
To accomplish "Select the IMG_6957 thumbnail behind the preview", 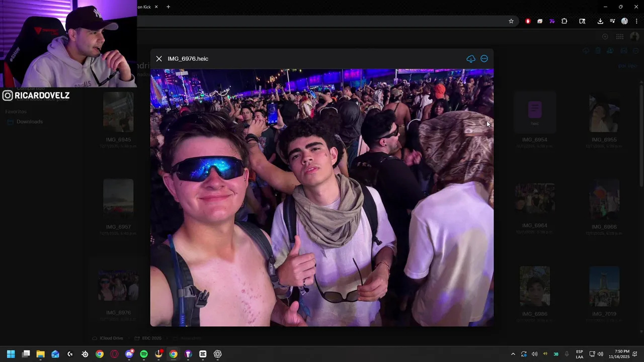I will pyautogui.click(x=118, y=199).
